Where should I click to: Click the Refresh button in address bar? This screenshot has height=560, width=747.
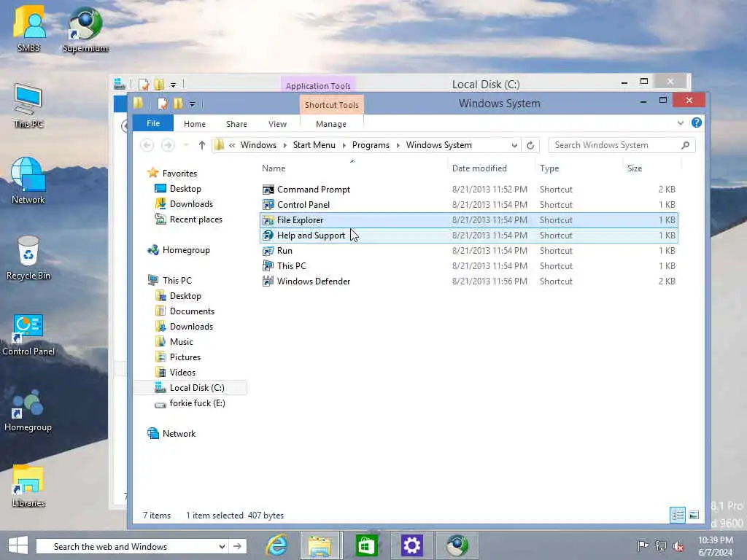[530, 145]
